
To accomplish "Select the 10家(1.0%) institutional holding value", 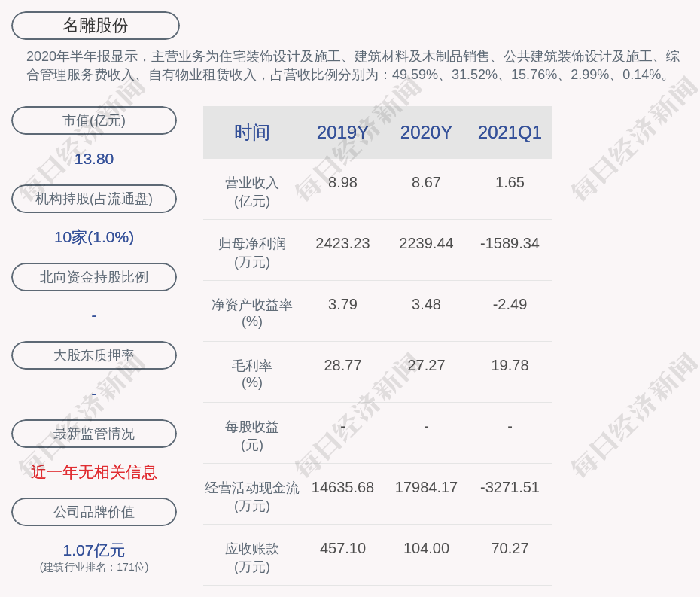I will (x=94, y=237).
